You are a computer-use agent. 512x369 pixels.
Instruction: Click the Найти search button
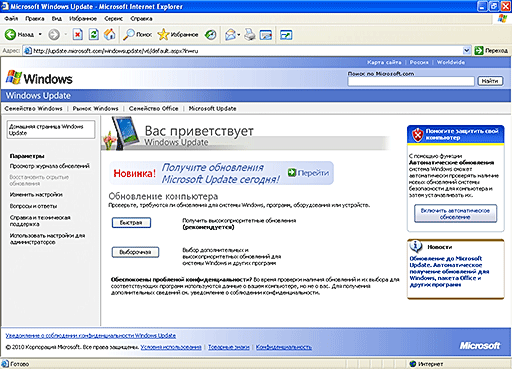click(490, 81)
